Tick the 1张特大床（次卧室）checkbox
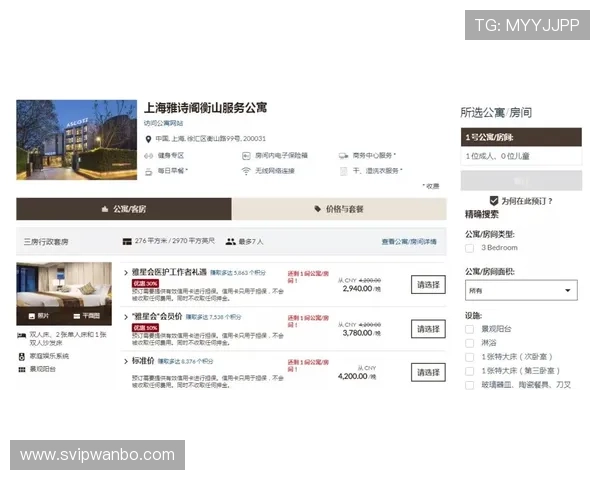This screenshot has width=600, height=480. (x=470, y=357)
